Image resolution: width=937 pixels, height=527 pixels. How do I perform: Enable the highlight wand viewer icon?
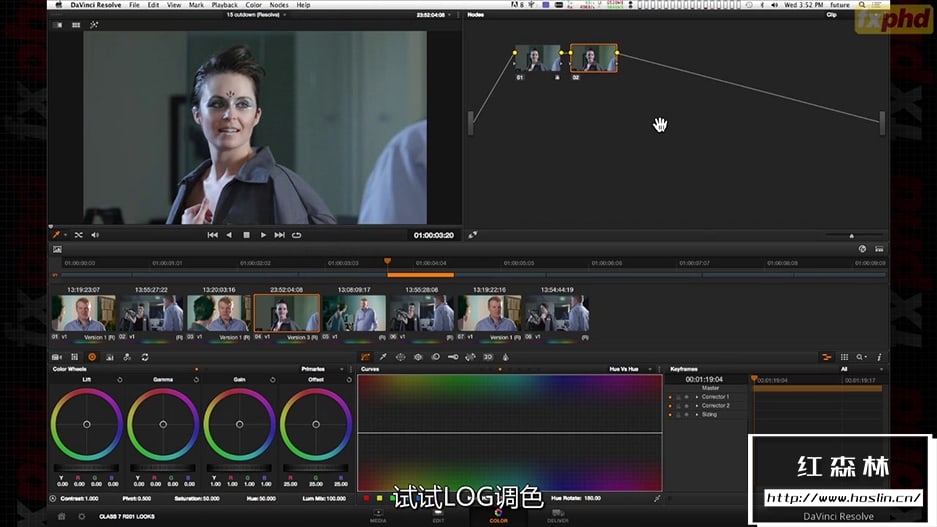click(94, 25)
